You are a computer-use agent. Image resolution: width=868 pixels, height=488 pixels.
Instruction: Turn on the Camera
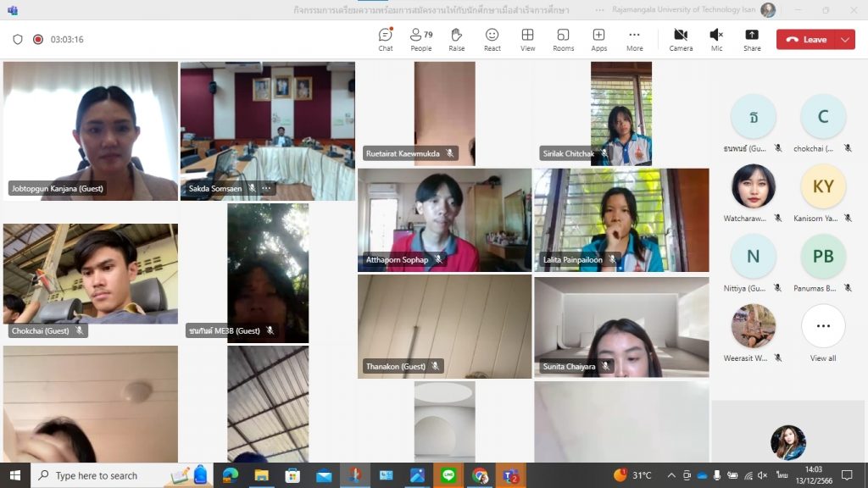pyautogui.click(x=680, y=39)
